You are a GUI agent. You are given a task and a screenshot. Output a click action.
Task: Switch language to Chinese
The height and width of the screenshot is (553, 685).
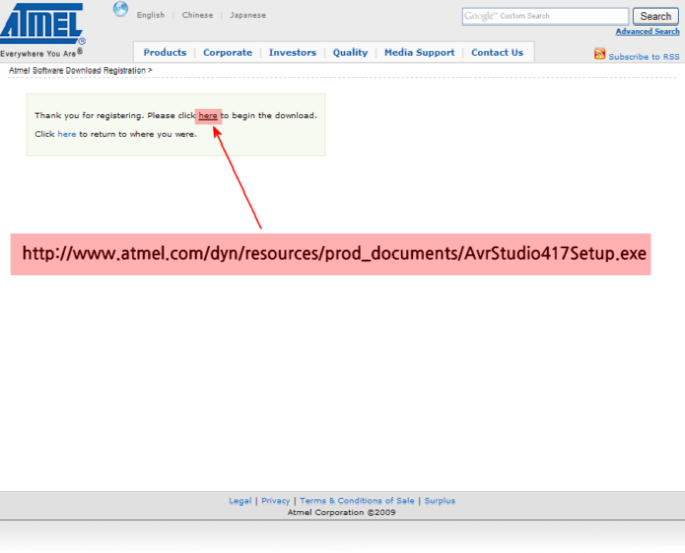pos(197,15)
